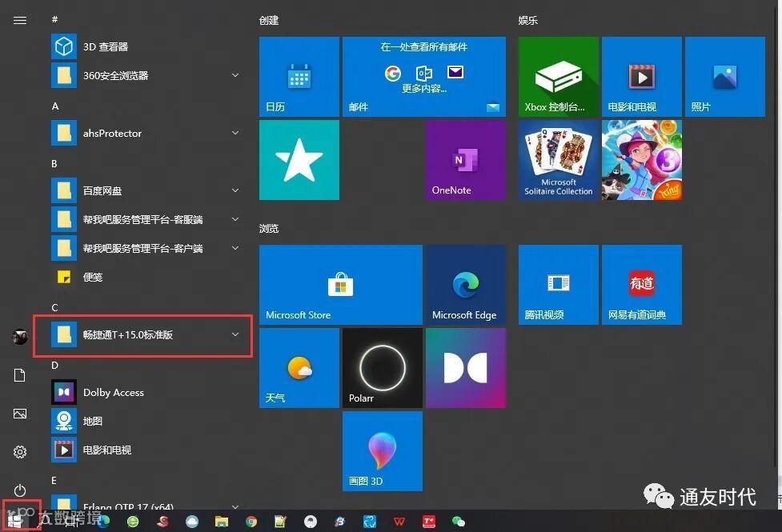
Task: Expand the 百度网盘 folder chevron
Action: pos(235,190)
